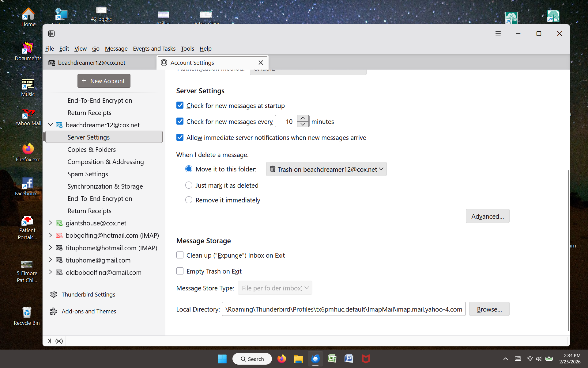Open Firefox from the Windows taskbar

281,359
